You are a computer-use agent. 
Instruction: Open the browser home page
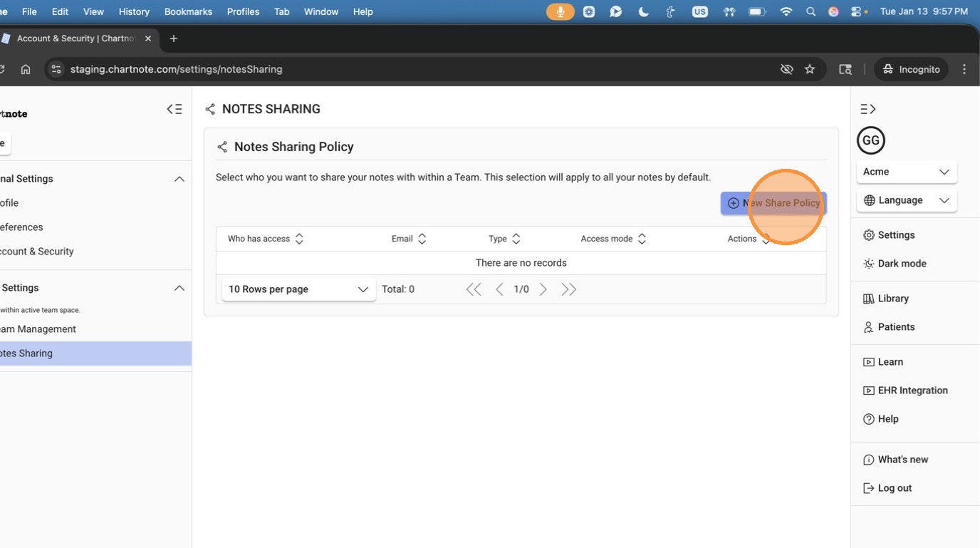[26, 69]
